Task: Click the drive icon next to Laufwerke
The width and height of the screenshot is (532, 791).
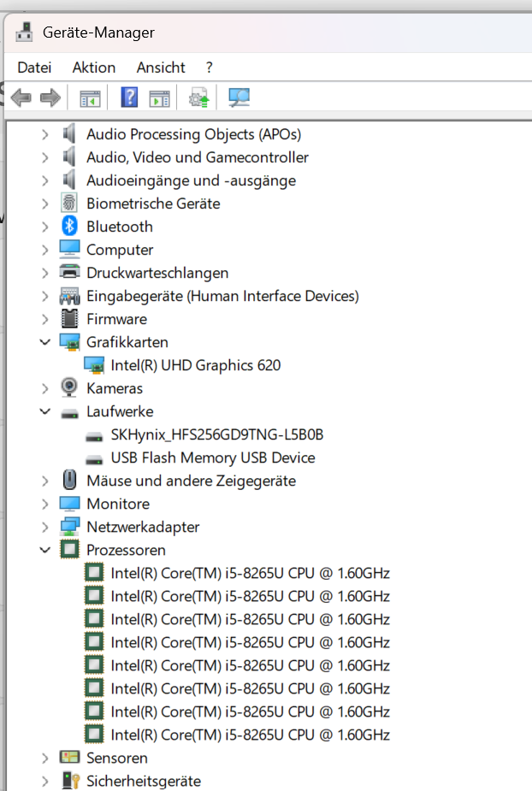Action: (x=69, y=414)
